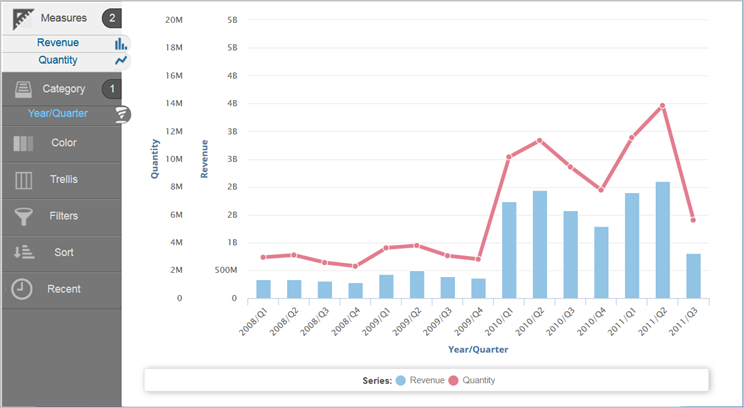Image resolution: width=744 pixels, height=408 pixels.
Task: Click the Sort descending icon
Action: 24,252
